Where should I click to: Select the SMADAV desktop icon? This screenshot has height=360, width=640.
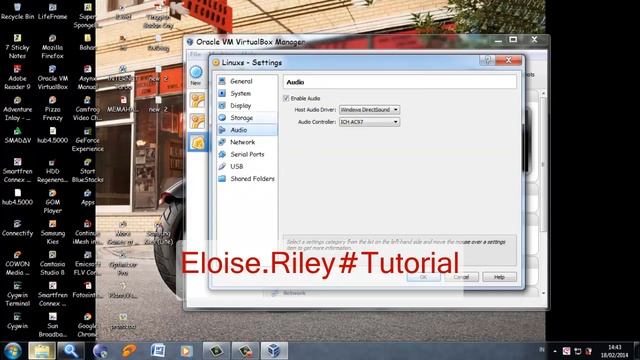click(x=17, y=136)
